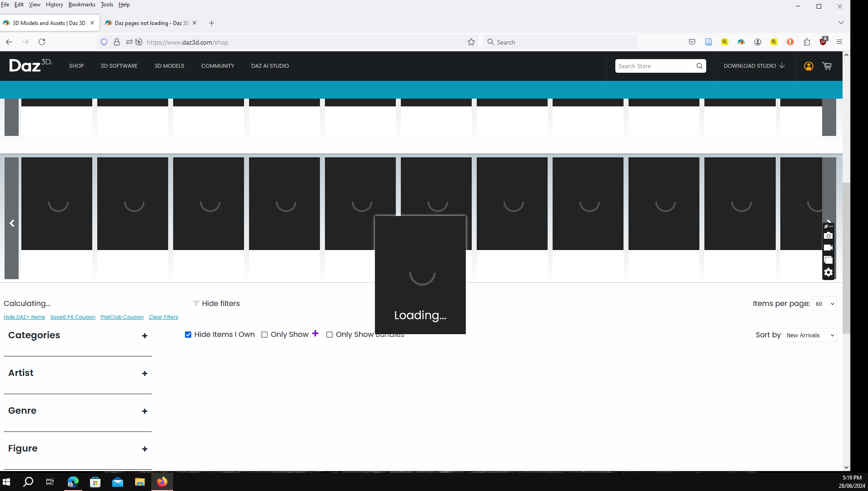Reload the current Daz 3D page
868x491 pixels.
coord(42,42)
